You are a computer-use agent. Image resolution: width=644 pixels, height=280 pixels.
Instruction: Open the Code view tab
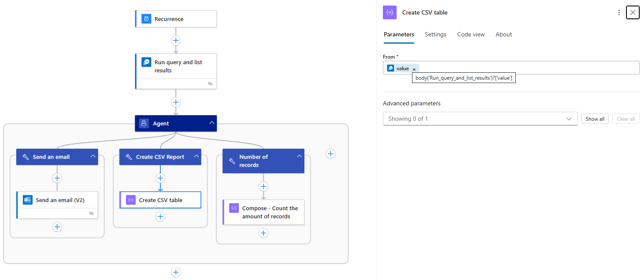click(471, 34)
